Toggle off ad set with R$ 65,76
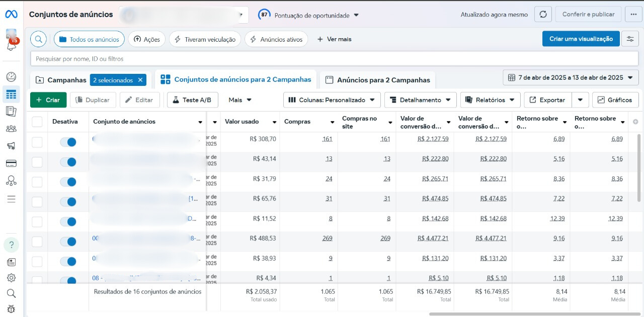644x317 pixels. point(68,202)
